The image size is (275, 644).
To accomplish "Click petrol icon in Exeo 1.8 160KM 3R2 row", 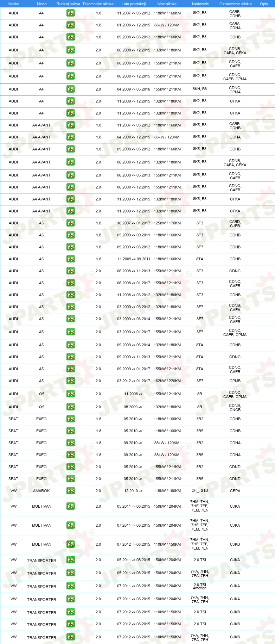I will [71, 419].
